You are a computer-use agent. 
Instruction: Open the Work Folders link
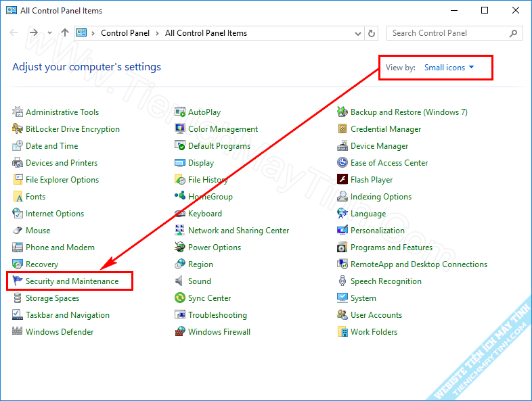click(374, 332)
